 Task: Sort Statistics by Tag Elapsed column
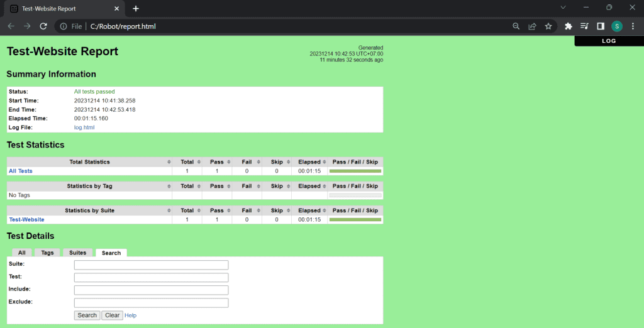[309, 186]
